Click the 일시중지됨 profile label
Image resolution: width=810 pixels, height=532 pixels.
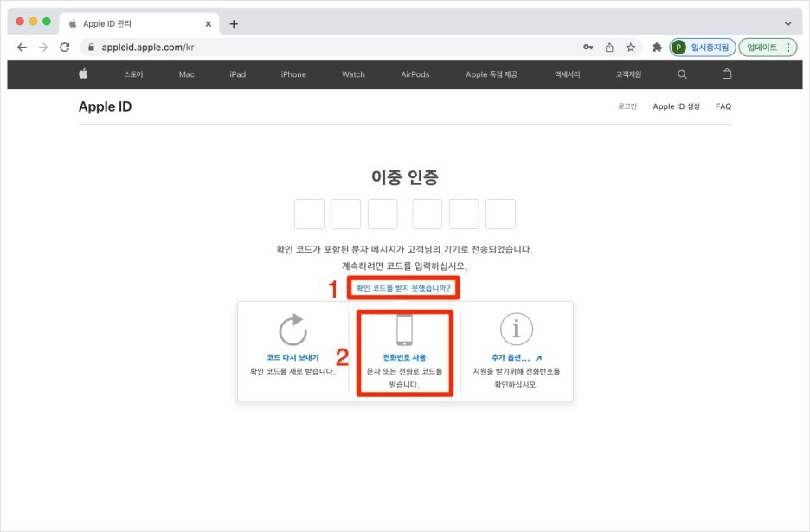(x=710, y=48)
